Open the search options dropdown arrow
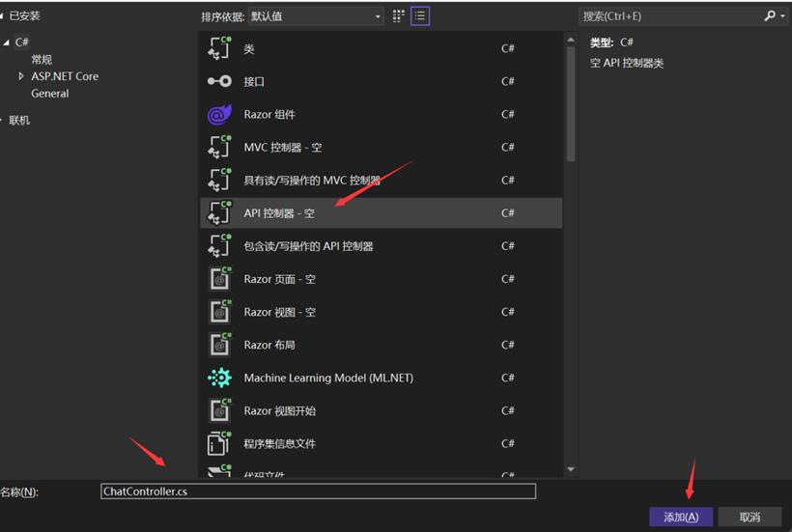The image size is (792, 532). (782, 16)
